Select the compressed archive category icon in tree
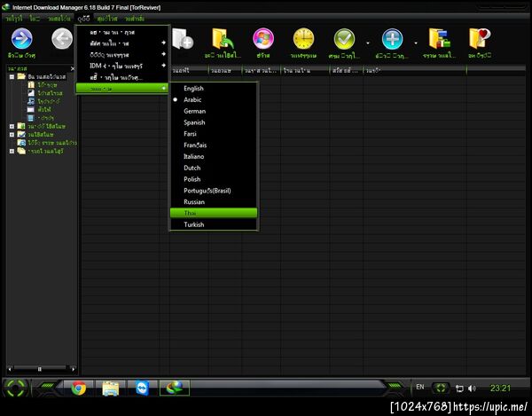 31,85
